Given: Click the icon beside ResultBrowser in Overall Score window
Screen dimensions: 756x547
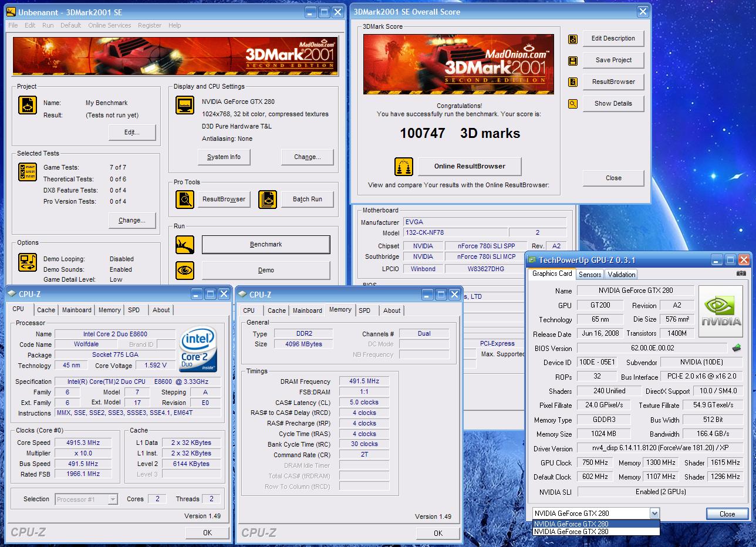Looking at the screenshot, I should [x=573, y=82].
